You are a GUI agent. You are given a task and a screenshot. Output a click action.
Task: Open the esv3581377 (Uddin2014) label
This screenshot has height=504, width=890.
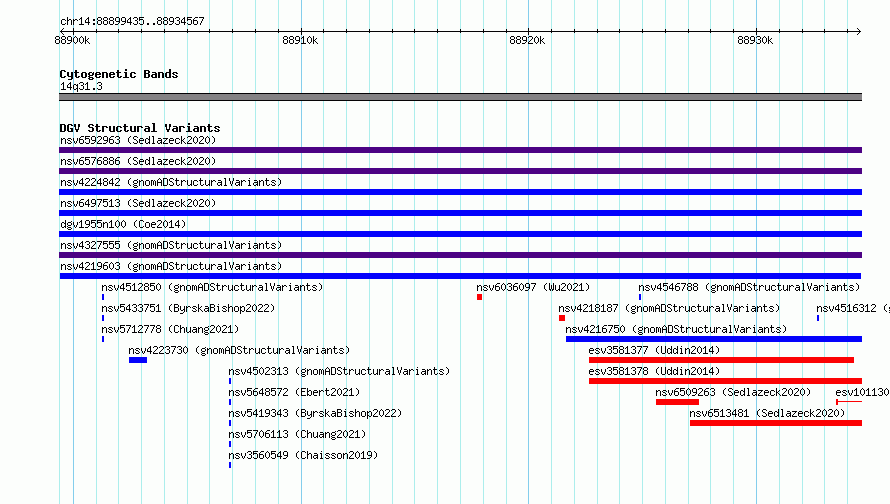(654, 350)
